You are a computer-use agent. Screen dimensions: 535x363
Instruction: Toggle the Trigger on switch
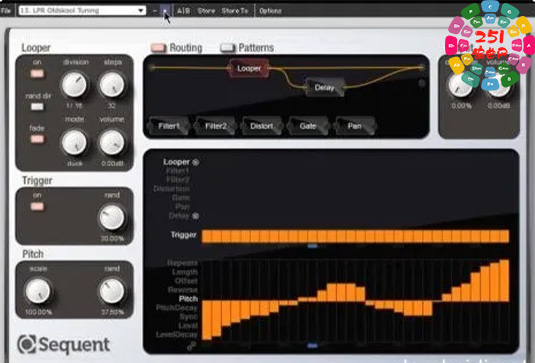coord(37,206)
